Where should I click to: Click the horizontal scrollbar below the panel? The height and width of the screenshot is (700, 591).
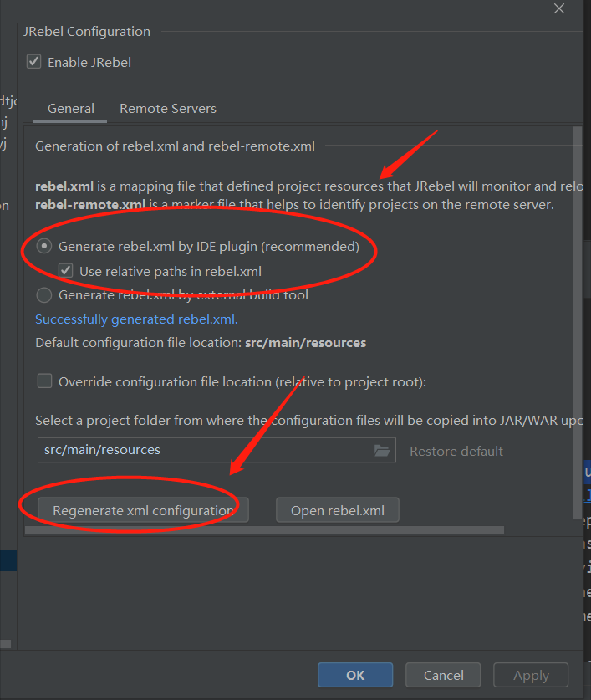[x=264, y=529]
